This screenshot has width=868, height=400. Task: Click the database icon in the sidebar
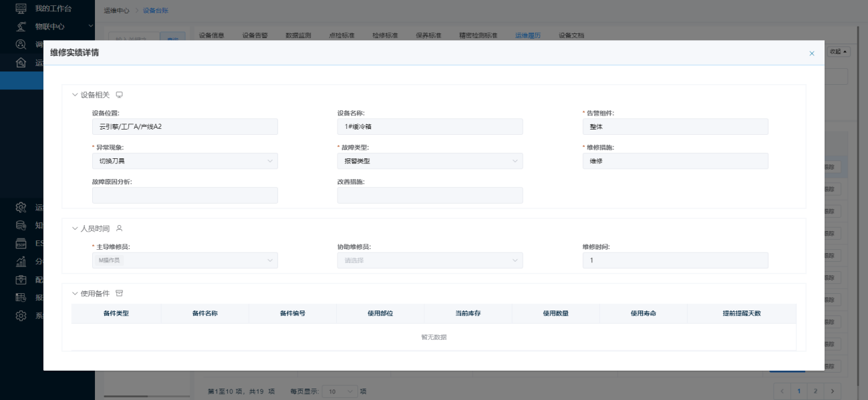click(x=21, y=226)
